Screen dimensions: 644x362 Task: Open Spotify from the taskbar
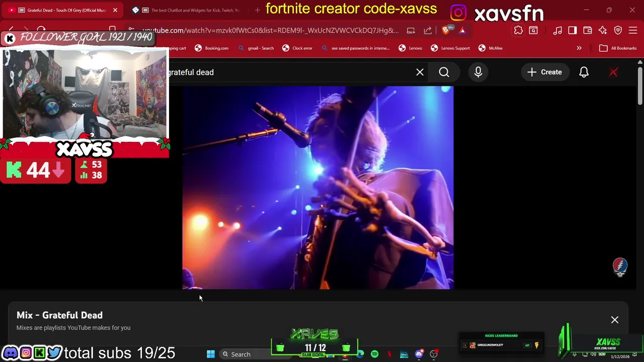(x=374, y=354)
